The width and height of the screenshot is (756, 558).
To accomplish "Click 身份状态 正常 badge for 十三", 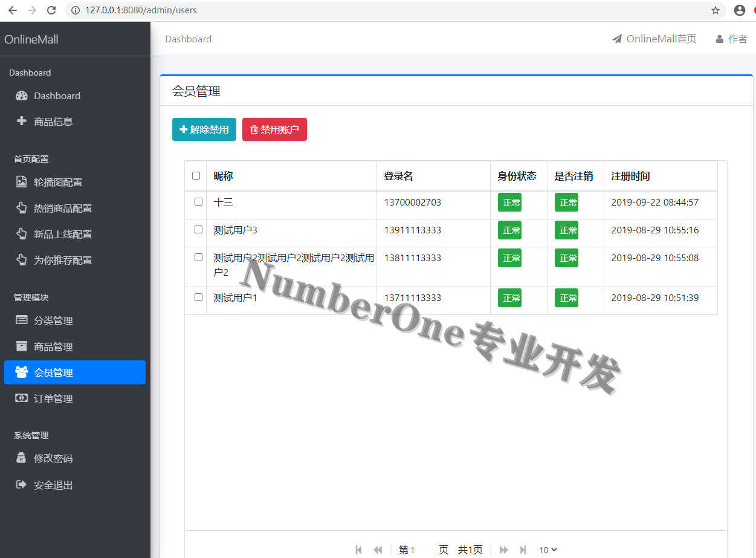I will 509,203.
